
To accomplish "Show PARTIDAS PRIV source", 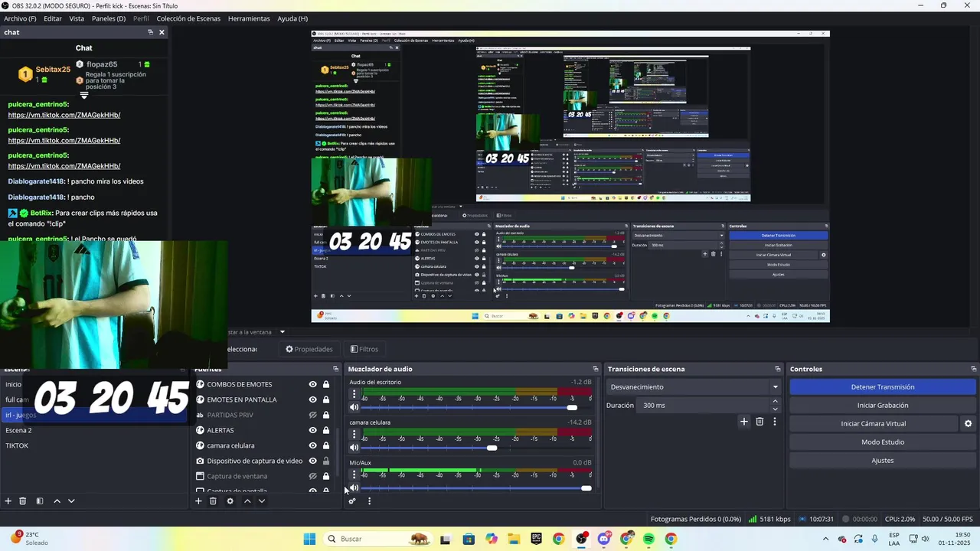I will click(x=312, y=415).
